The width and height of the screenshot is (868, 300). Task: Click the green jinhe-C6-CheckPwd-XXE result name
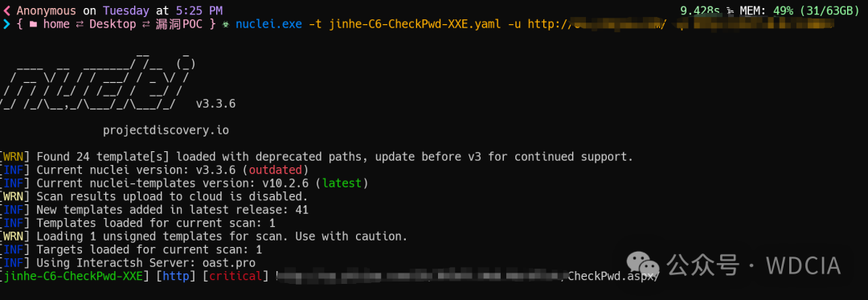click(x=76, y=276)
